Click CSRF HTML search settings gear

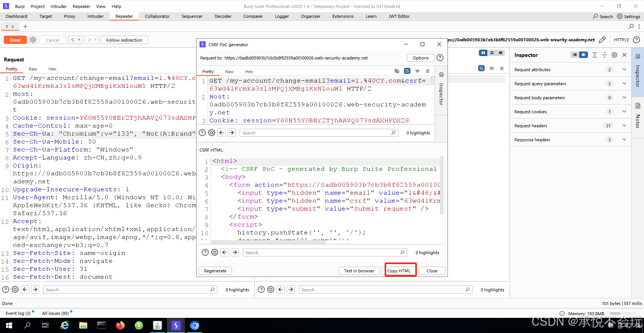coord(215,252)
